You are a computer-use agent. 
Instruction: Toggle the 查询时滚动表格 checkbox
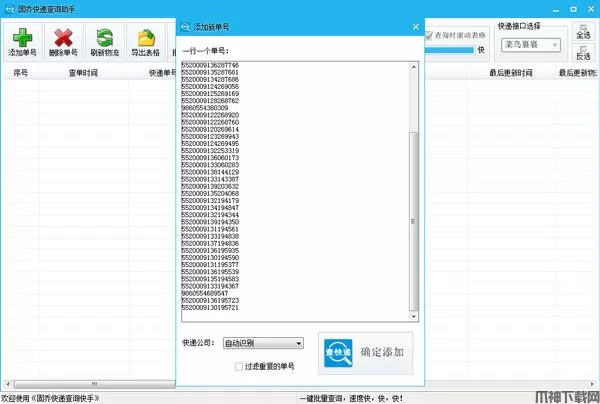pos(429,36)
